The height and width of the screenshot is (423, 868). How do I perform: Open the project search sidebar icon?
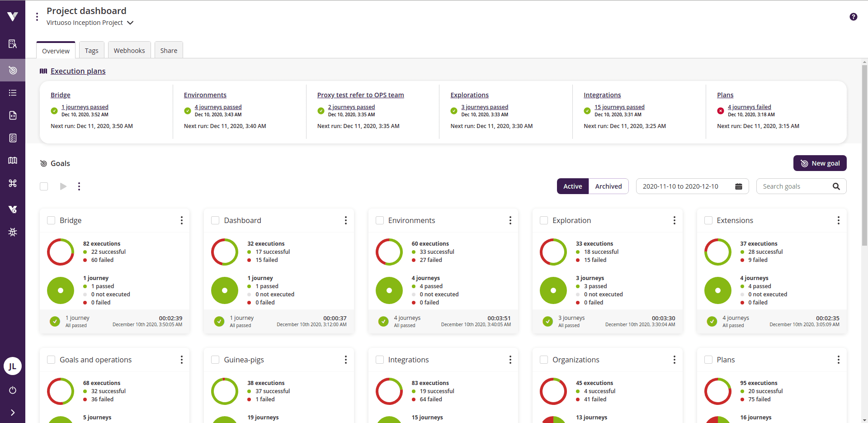coord(13,44)
